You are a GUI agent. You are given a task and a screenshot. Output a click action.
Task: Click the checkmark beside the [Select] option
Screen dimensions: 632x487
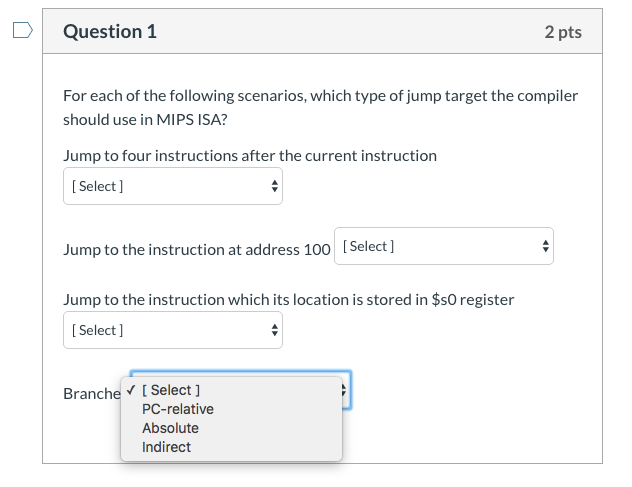click(131, 390)
